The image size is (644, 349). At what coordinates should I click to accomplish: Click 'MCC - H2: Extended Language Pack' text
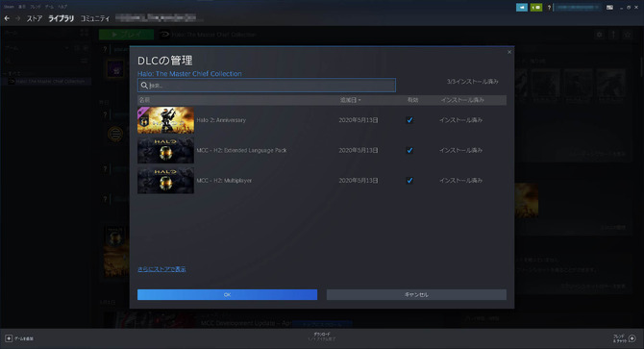241,150
